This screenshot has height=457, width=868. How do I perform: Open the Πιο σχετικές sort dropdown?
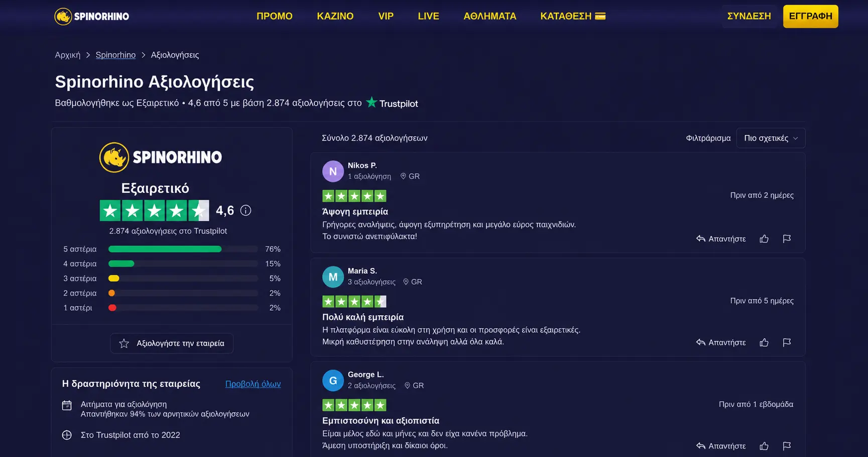(771, 138)
